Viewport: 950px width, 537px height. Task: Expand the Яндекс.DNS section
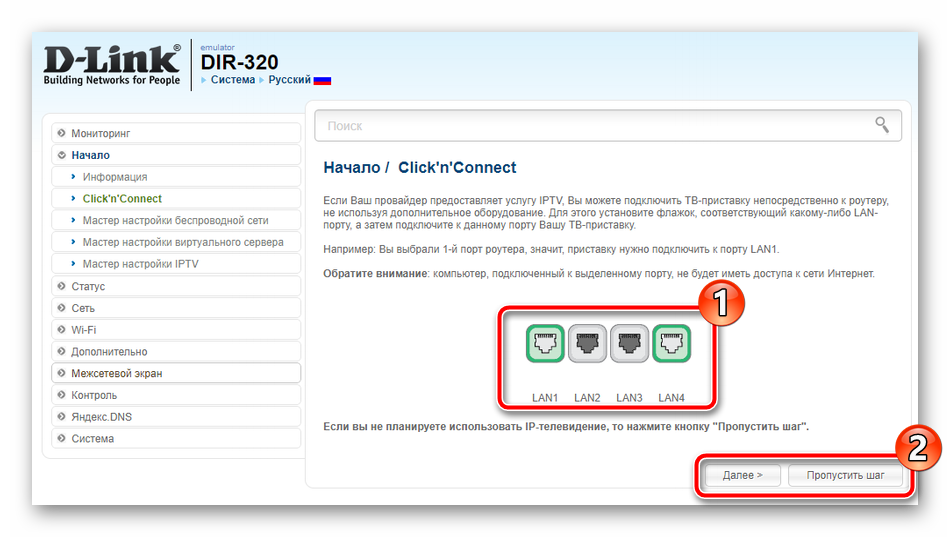[x=176, y=417]
